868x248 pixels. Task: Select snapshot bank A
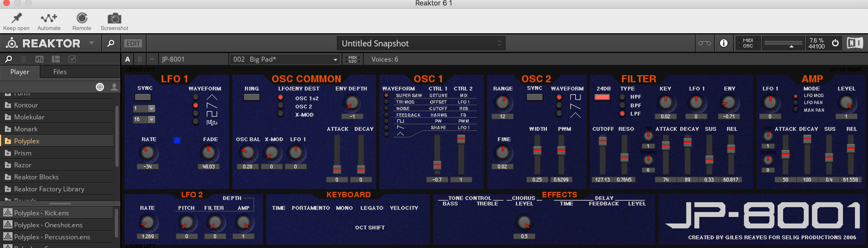click(x=127, y=59)
